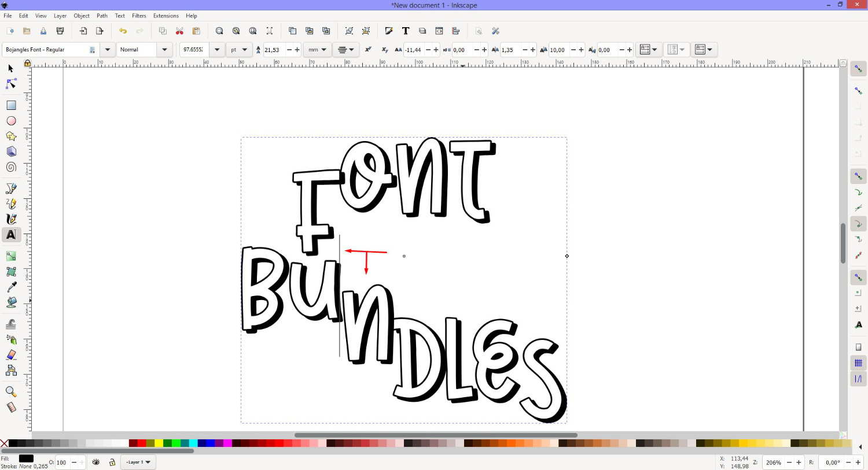Click the black fill color indicator

pyautogui.click(x=26, y=458)
